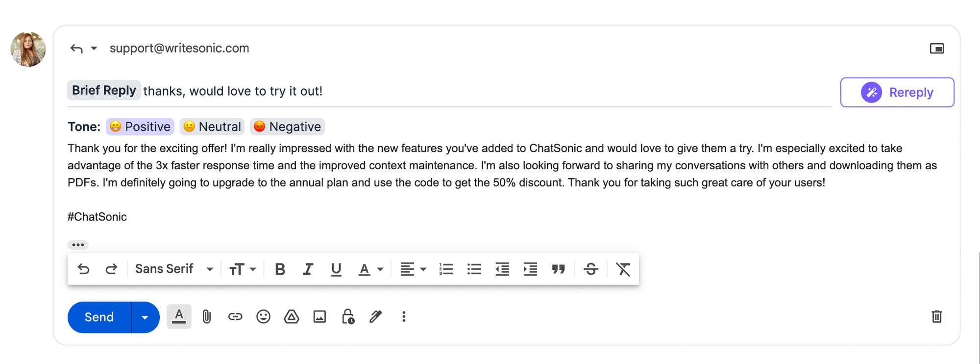
Task: Switch the reply type from Brief Reply
Action: 104,90
